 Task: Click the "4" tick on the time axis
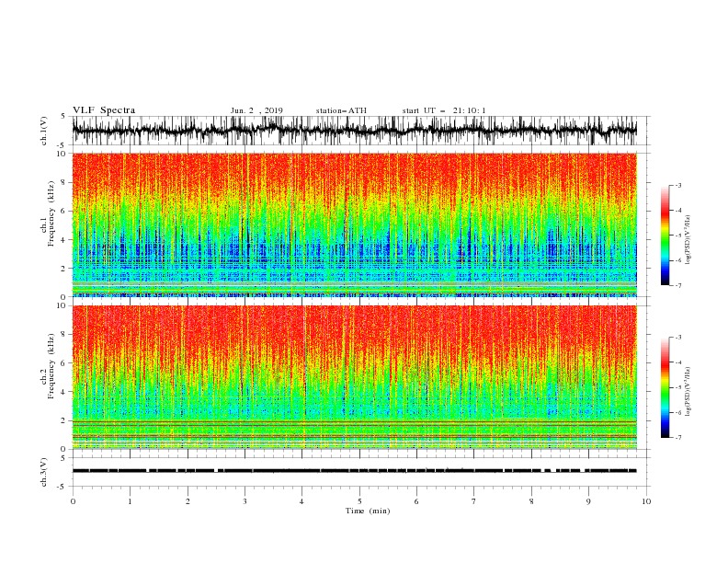[302, 501]
